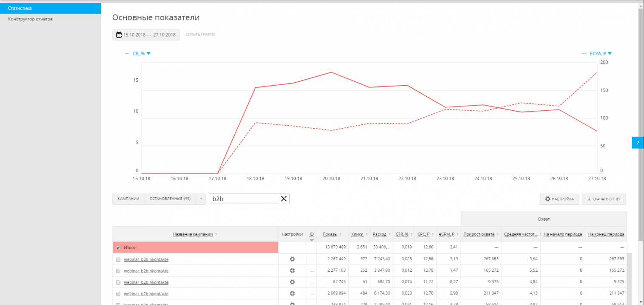
Task: Sort by На начало периода column
Action: point(562,234)
